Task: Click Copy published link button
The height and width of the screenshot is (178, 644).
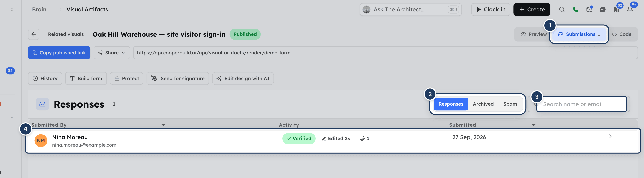Action: click(59, 53)
